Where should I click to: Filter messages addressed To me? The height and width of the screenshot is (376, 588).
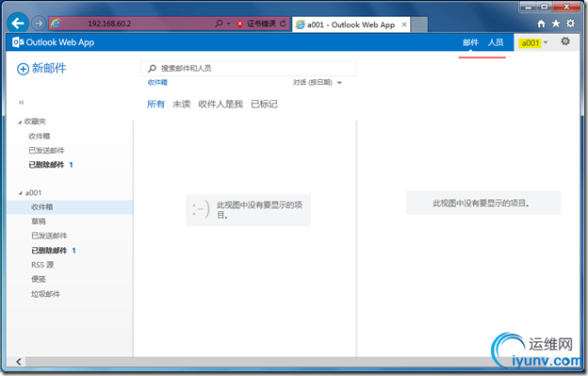[x=220, y=105]
